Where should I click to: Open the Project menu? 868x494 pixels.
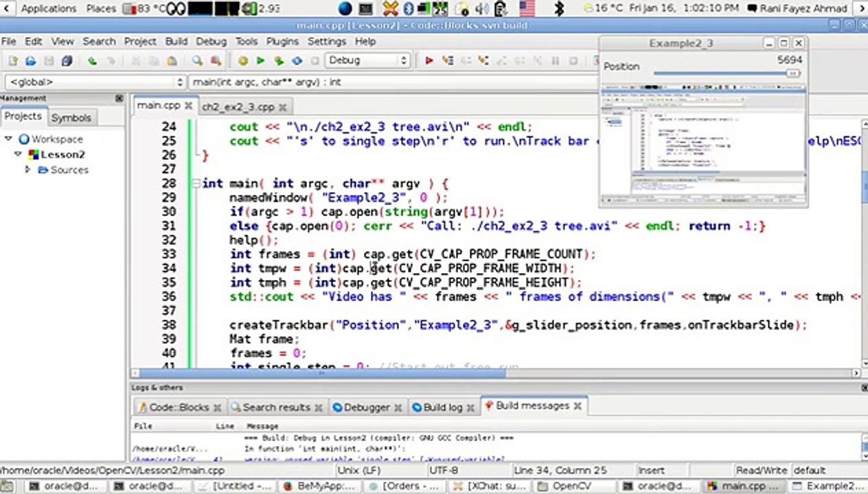(140, 41)
